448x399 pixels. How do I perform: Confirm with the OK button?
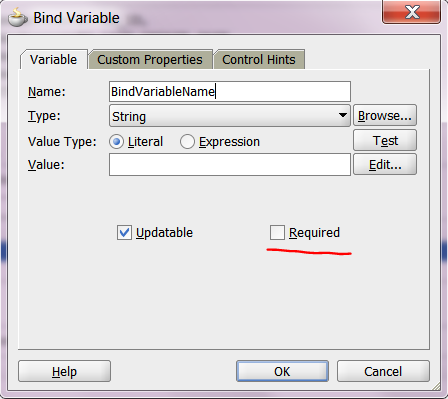pyautogui.click(x=282, y=371)
